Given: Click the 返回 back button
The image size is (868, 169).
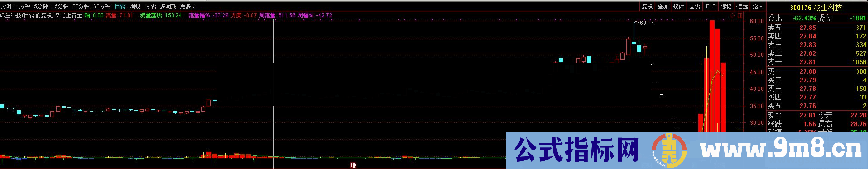Looking at the screenshot, I should tap(758, 6).
